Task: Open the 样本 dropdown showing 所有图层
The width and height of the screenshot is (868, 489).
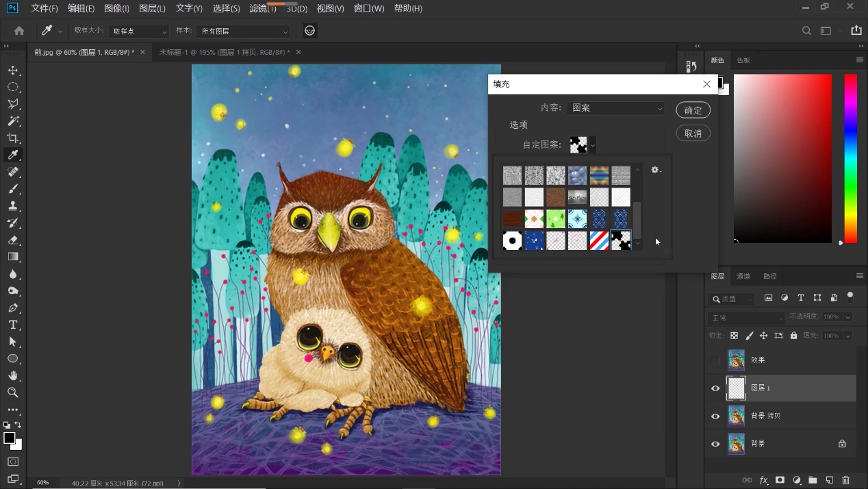Action: [x=243, y=32]
